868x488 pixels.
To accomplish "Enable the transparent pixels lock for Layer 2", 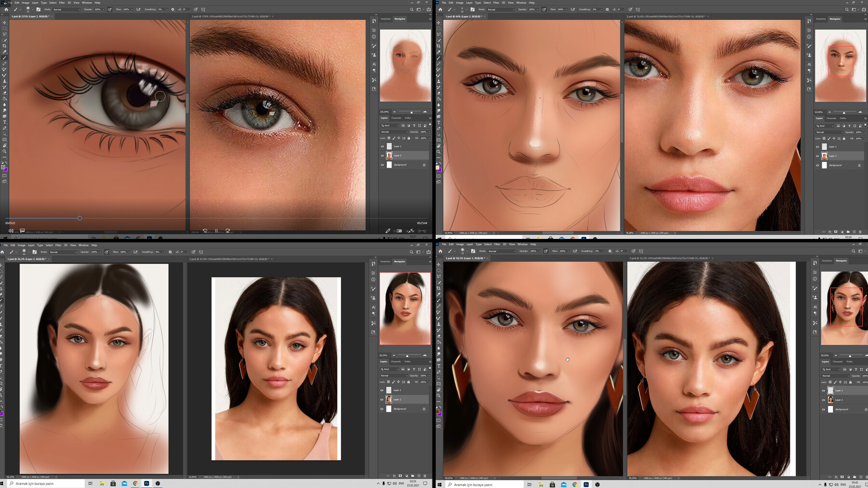I will coord(389,138).
